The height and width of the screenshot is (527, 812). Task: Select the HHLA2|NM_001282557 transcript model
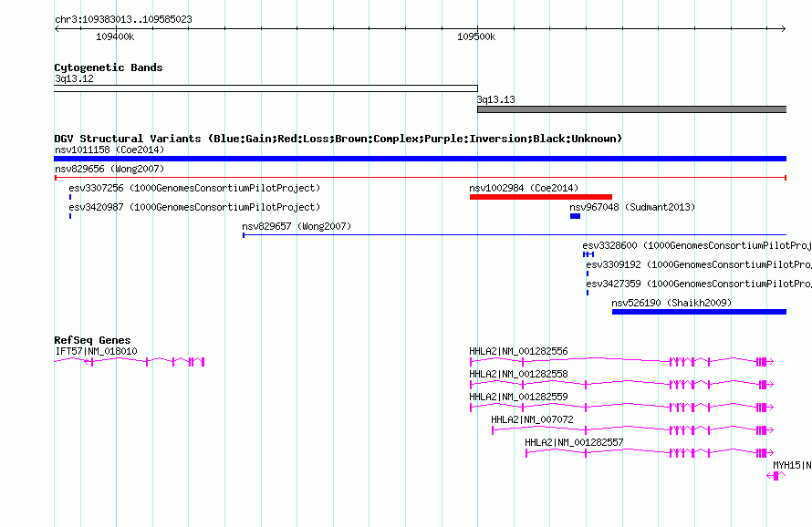click(x=650, y=452)
